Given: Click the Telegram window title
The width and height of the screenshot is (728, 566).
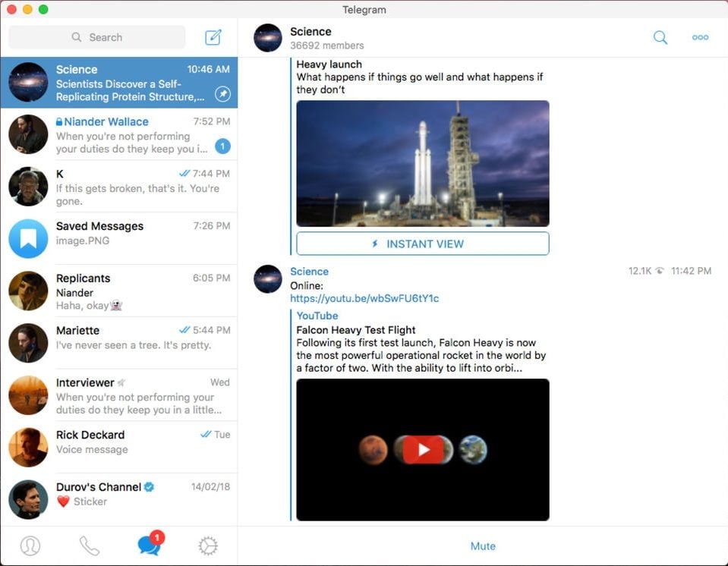Looking at the screenshot, I should [364, 10].
